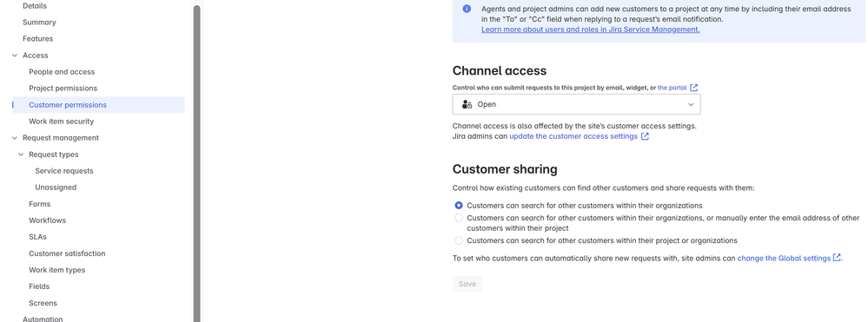
Task: Open People and access page
Action: [x=62, y=72]
